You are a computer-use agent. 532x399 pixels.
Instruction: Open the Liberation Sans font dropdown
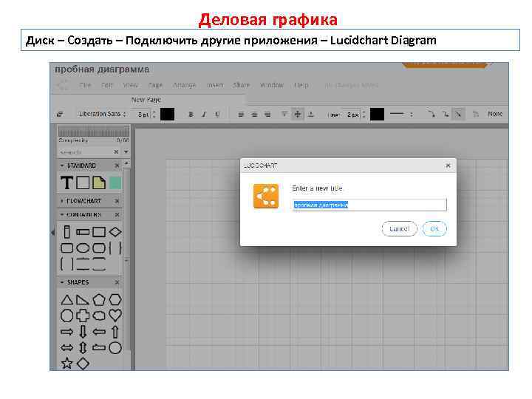click(x=103, y=114)
